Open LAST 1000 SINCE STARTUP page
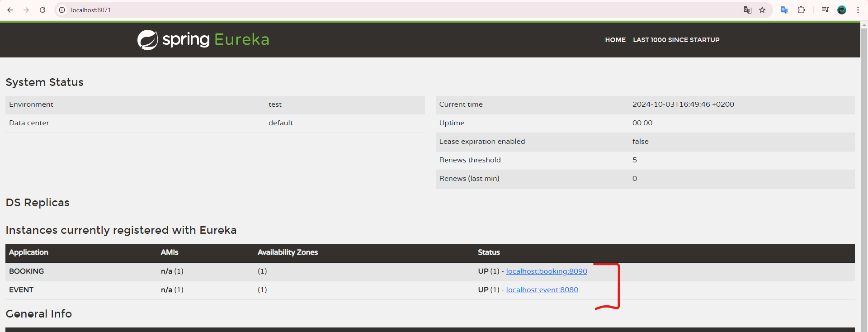 (676, 40)
